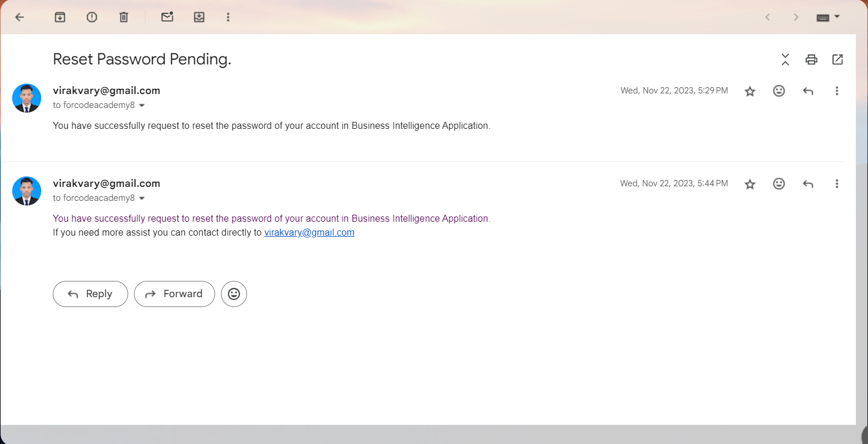The width and height of the screenshot is (868, 444).
Task: Click the purple quoted text in second message
Action: (271, 218)
